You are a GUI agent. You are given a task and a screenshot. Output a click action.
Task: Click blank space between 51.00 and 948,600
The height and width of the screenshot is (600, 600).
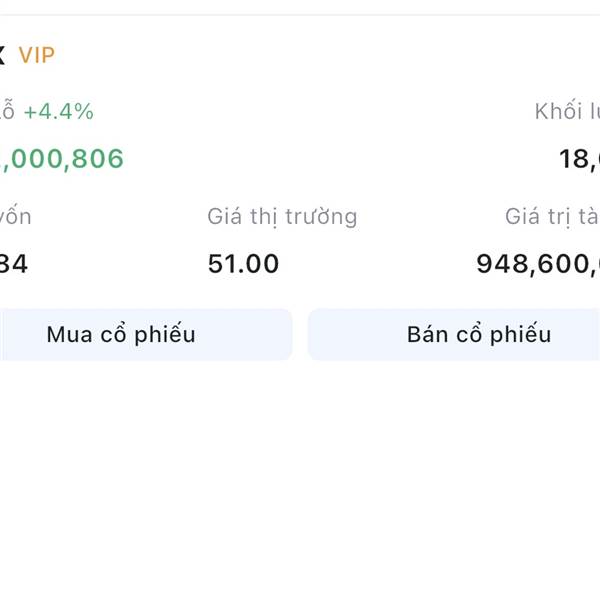pos(380,264)
